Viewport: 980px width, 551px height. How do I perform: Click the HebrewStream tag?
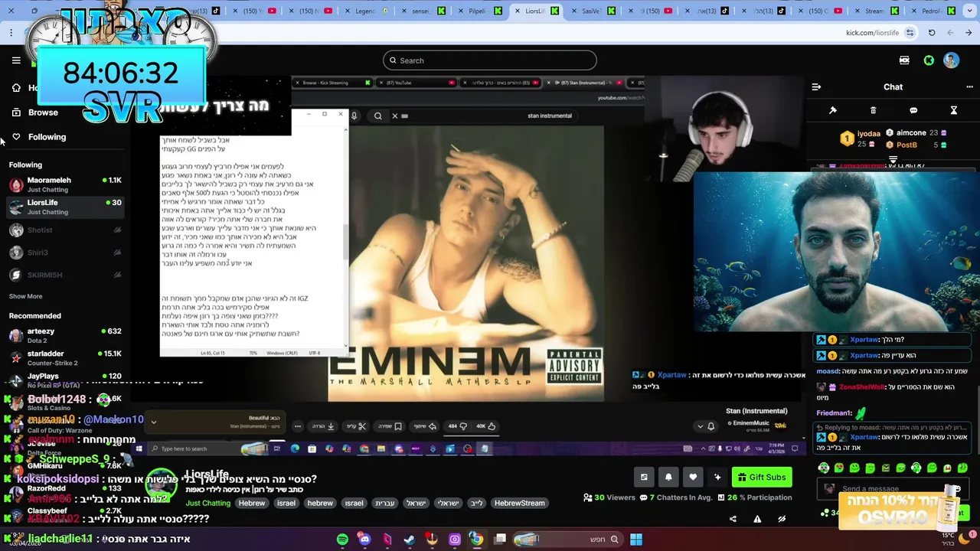tap(519, 504)
